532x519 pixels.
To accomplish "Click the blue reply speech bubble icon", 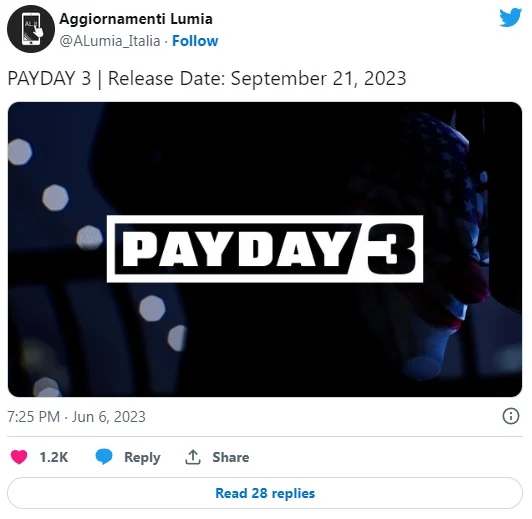I will [x=104, y=457].
